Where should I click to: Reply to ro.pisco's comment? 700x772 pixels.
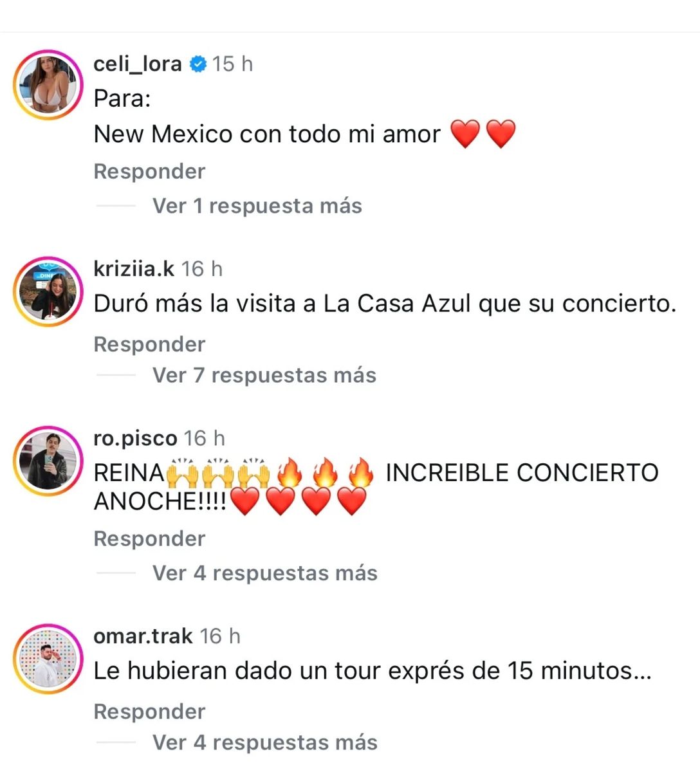149,538
